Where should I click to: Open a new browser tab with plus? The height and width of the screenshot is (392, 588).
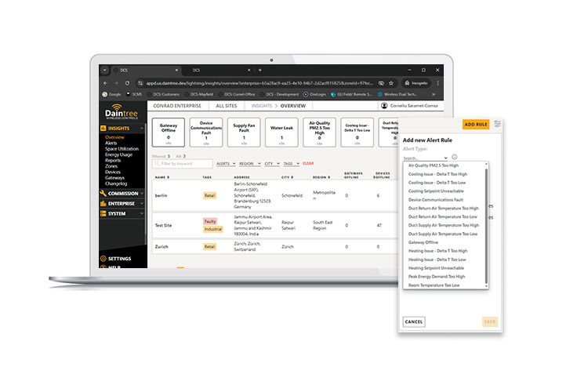(260, 70)
